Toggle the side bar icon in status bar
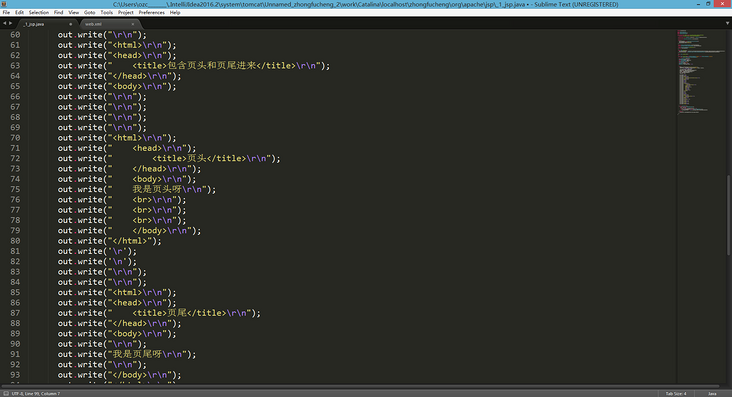Viewport: 732px width, 397px height. [x=6, y=393]
